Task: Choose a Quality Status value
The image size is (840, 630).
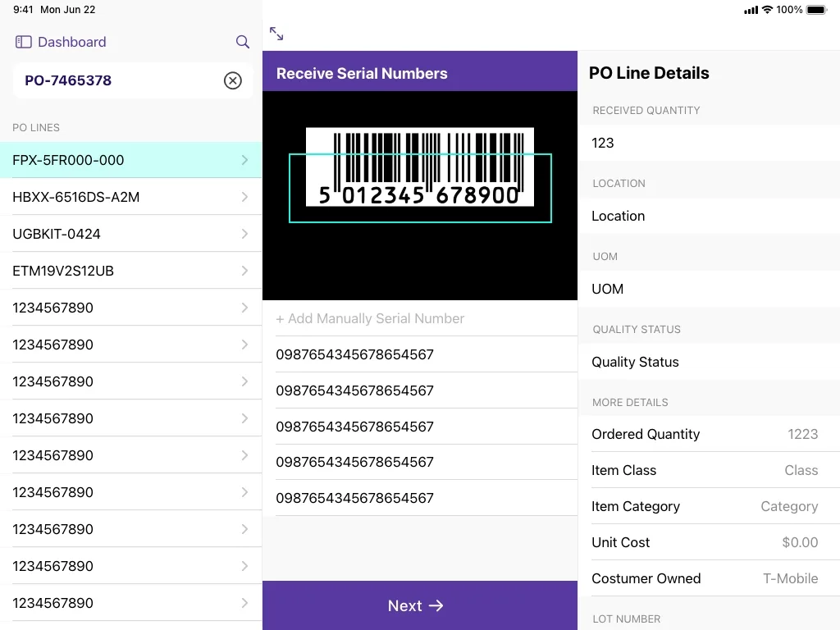Action: pos(710,362)
